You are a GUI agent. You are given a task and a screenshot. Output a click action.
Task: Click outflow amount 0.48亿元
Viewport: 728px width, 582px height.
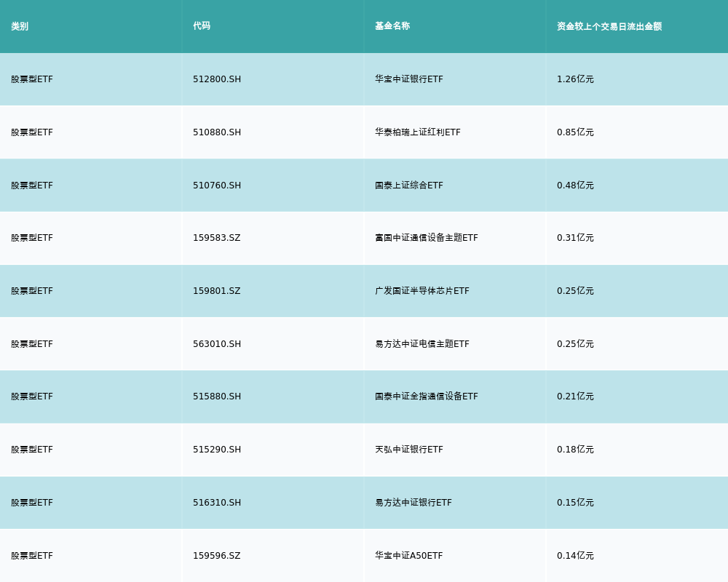pyautogui.click(x=575, y=186)
